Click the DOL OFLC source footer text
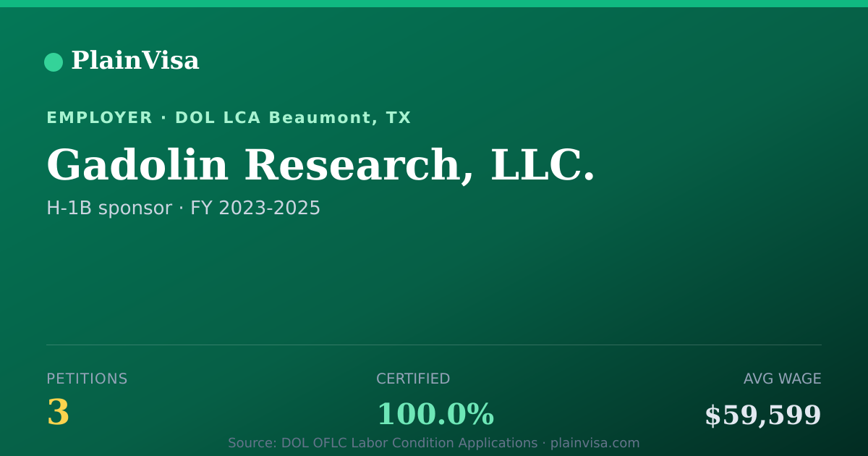The width and height of the screenshot is (868, 456). 434,443
